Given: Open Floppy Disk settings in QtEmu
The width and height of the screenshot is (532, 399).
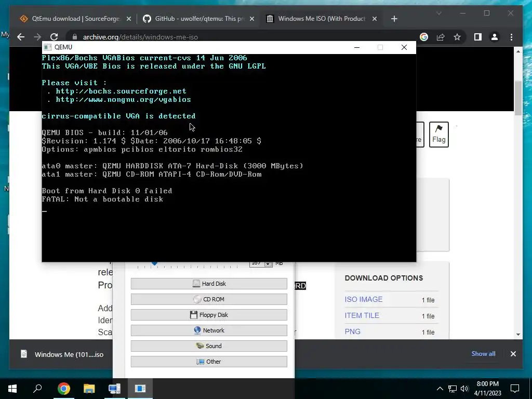Looking at the screenshot, I should (209, 315).
